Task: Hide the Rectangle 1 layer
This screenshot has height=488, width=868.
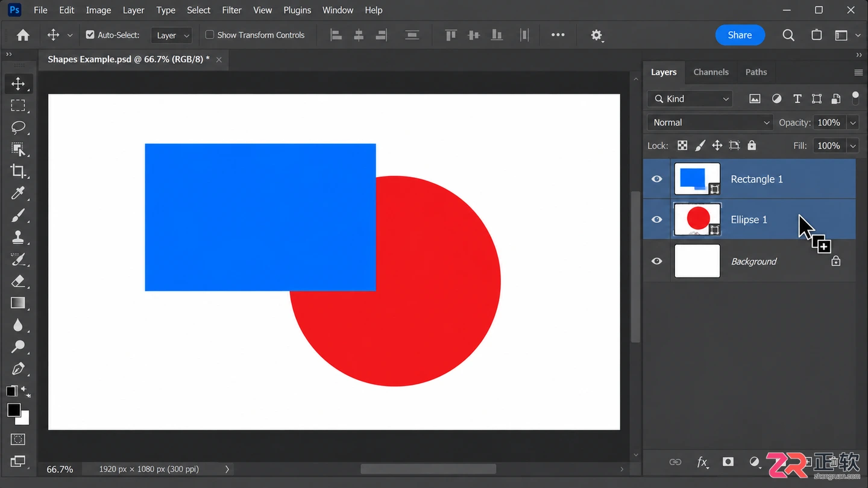Action: [657, 179]
